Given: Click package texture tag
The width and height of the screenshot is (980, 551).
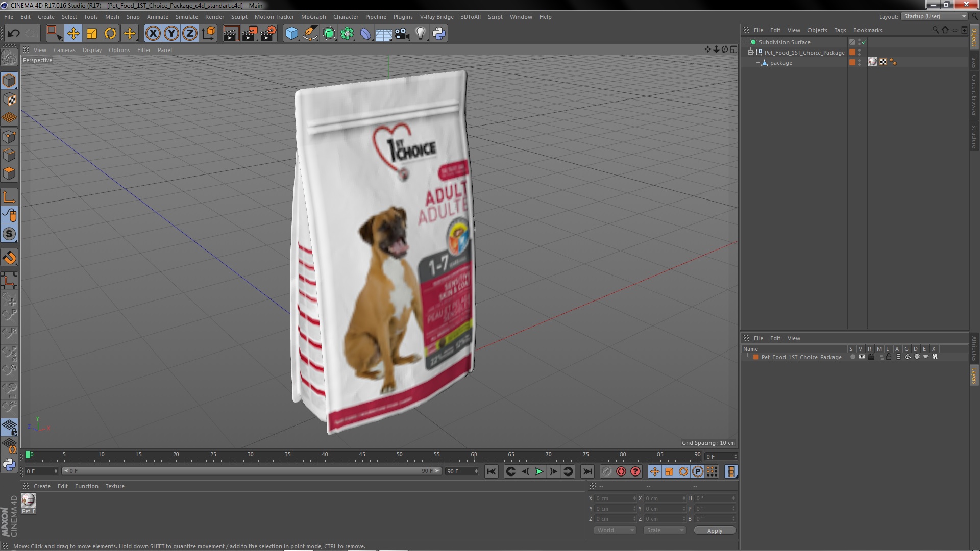Looking at the screenshot, I should point(873,62).
